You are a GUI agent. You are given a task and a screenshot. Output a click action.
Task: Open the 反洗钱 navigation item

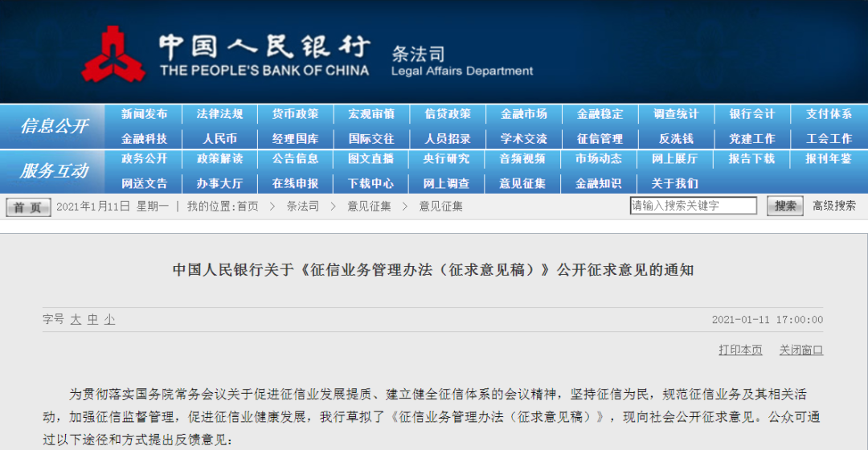pyautogui.click(x=676, y=139)
